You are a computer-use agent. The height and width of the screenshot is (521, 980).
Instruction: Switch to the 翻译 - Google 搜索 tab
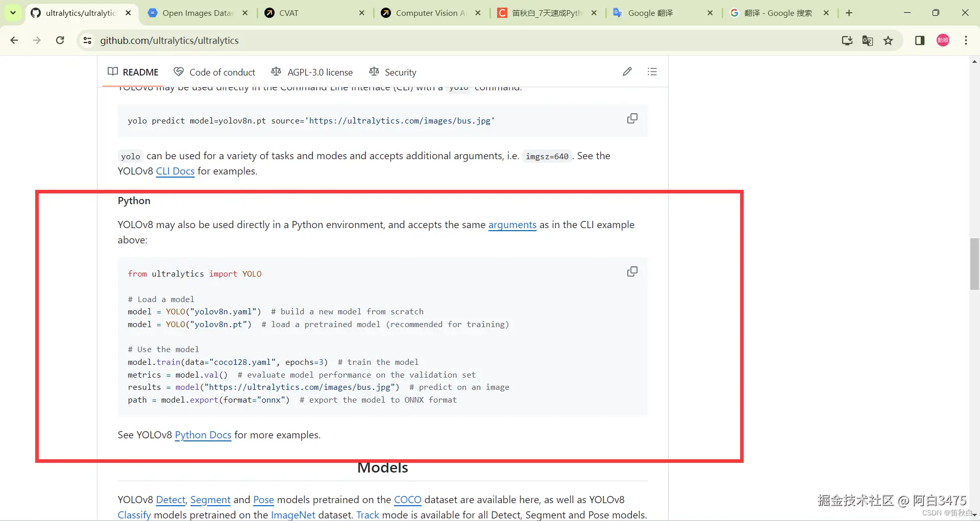click(779, 13)
